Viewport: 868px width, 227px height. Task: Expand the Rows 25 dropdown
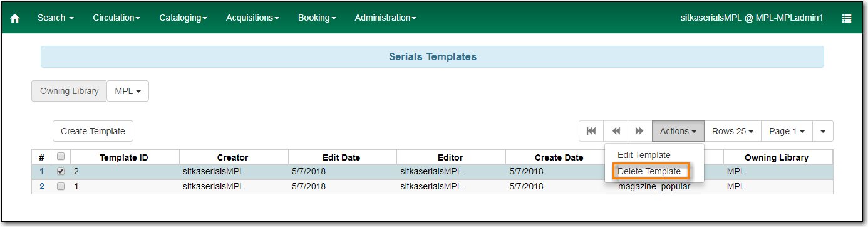pos(733,131)
